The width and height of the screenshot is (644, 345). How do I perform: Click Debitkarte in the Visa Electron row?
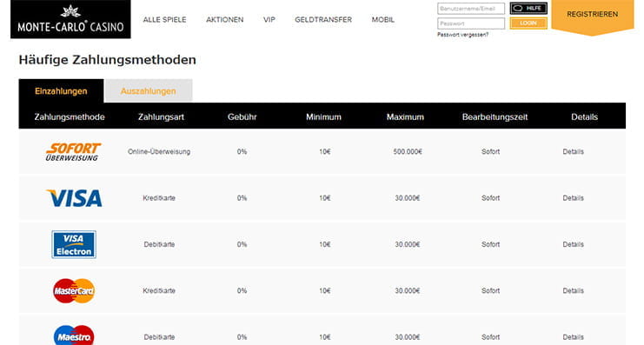click(159, 244)
